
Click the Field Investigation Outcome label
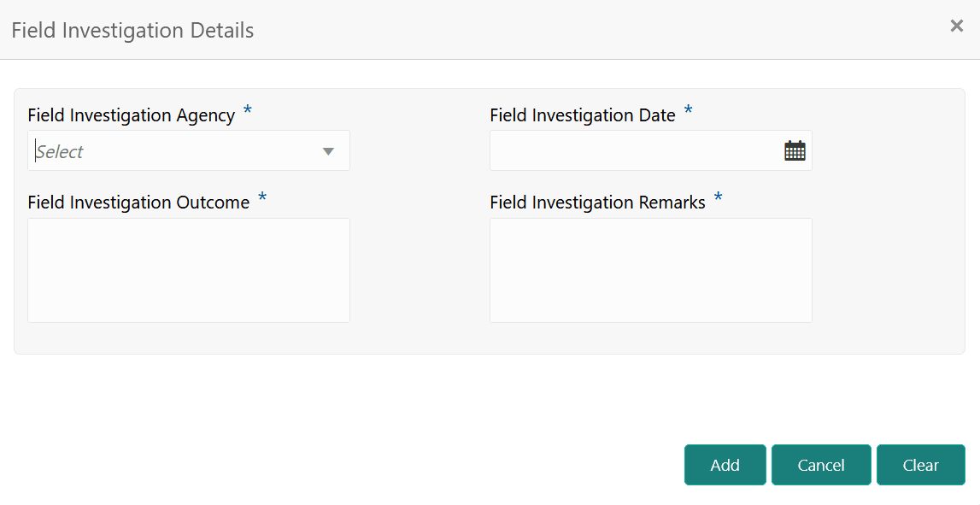pyautogui.click(x=138, y=203)
